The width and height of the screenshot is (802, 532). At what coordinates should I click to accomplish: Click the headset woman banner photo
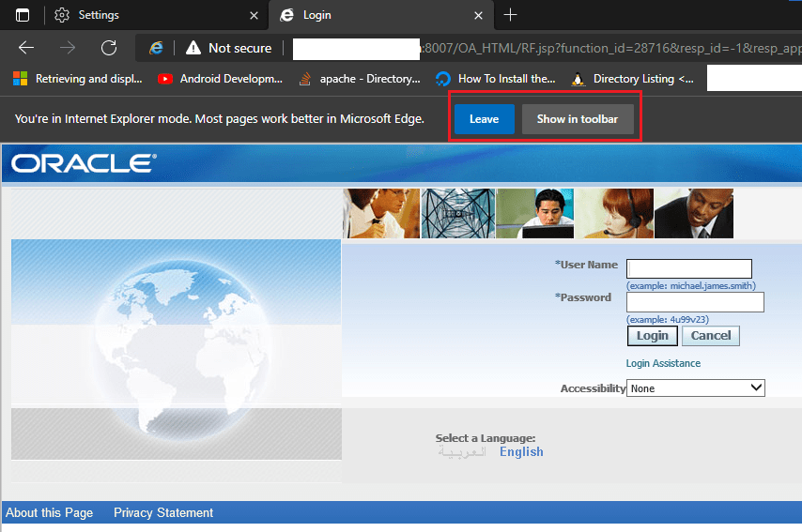tap(614, 213)
